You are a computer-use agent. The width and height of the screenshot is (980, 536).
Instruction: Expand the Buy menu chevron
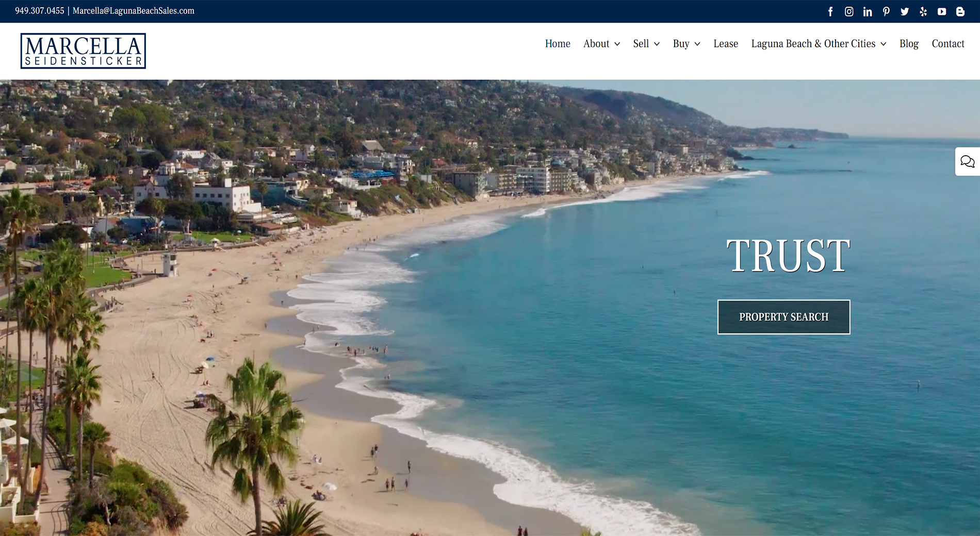pos(697,44)
